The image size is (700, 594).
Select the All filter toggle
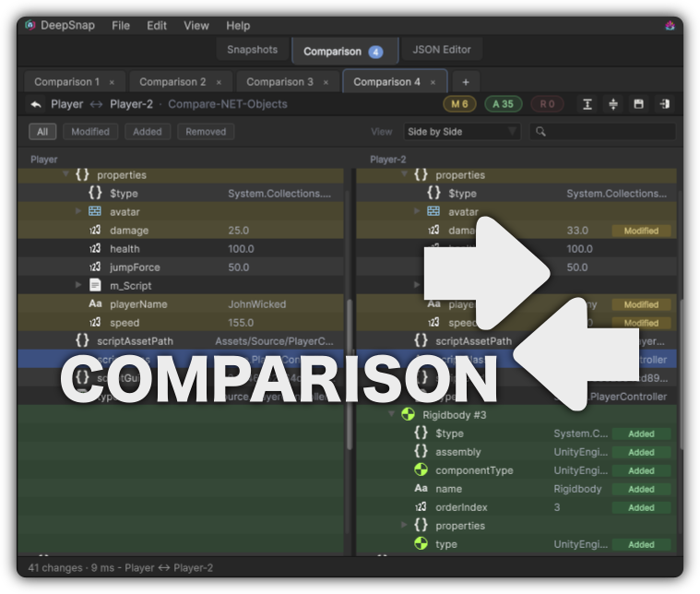tap(42, 132)
